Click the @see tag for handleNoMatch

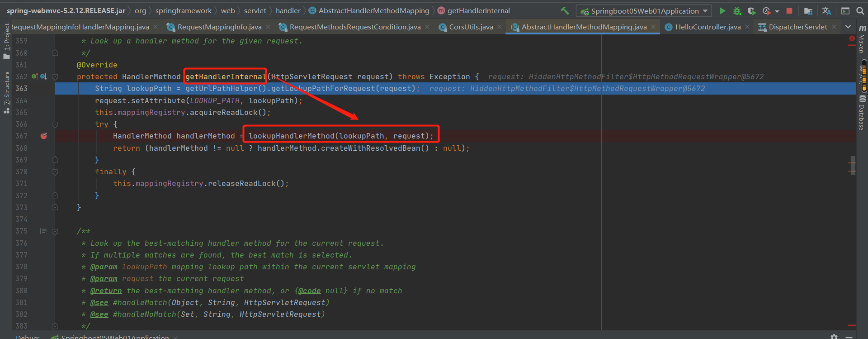pyautogui.click(x=99, y=314)
